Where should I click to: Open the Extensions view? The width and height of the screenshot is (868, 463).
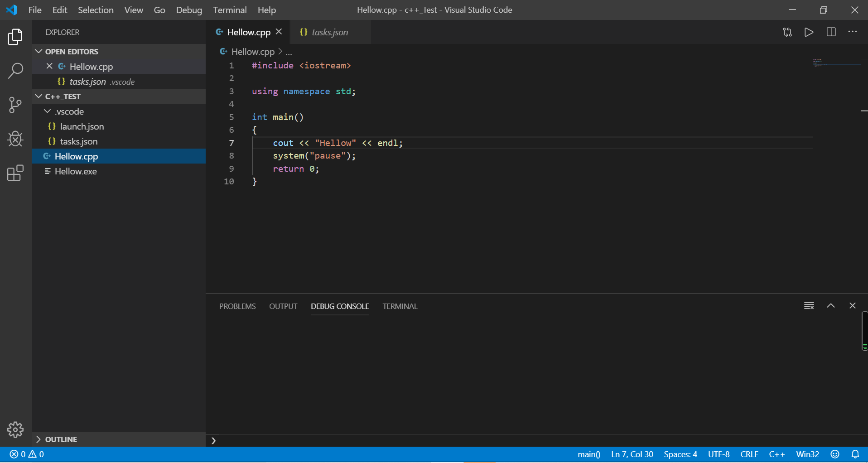[x=15, y=173]
